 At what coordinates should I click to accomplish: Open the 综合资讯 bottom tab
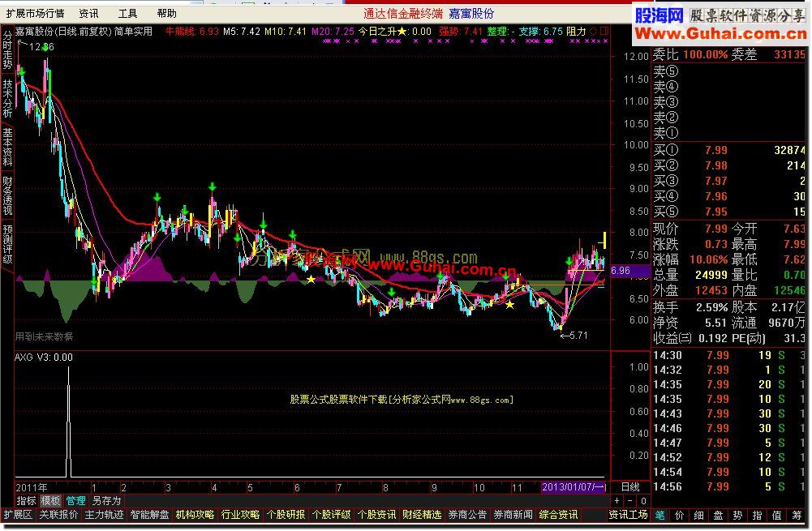coord(559,515)
